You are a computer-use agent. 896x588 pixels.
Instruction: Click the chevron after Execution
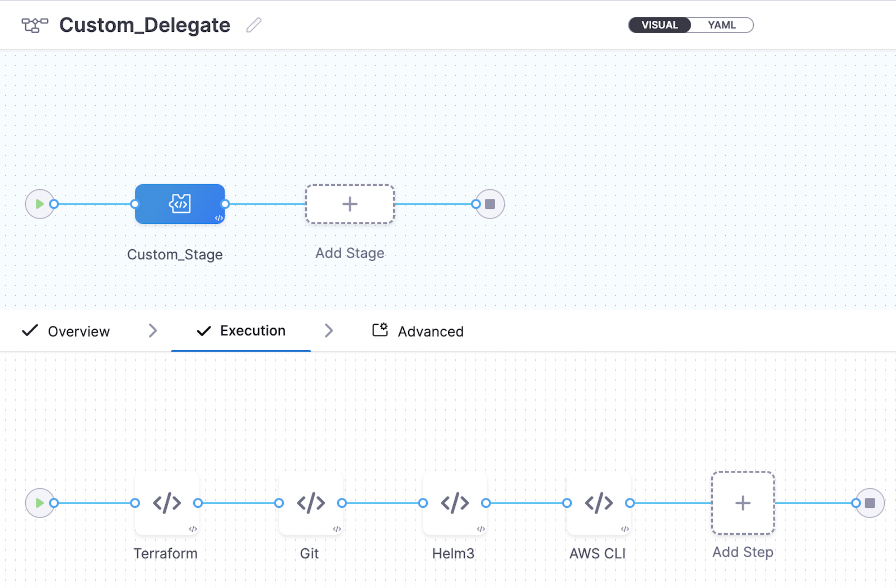click(x=329, y=331)
